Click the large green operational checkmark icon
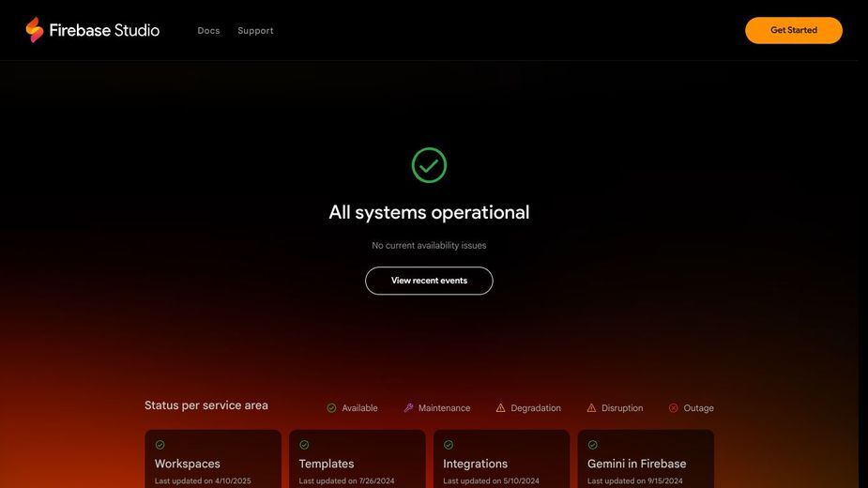Image resolution: width=868 pixels, height=488 pixels. coord(429,165)
